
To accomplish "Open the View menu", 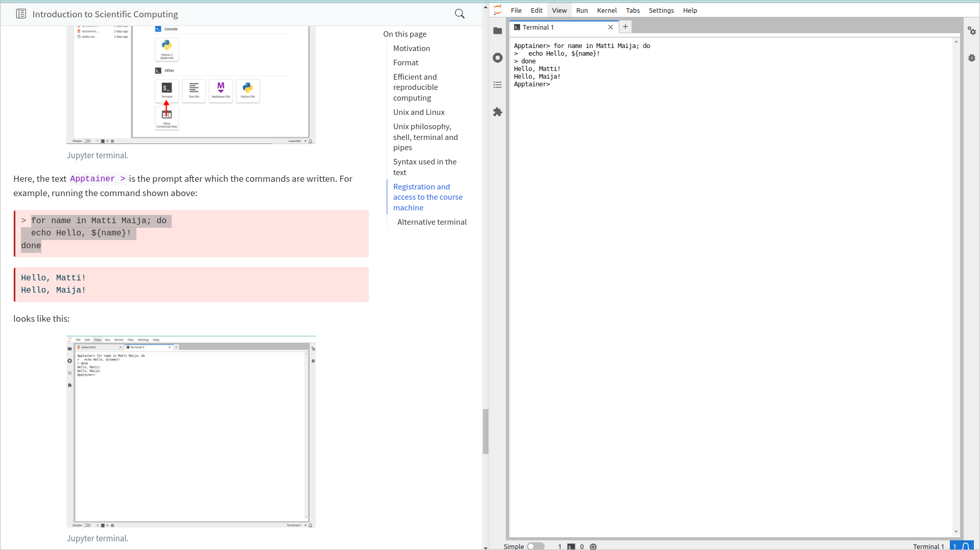I will pos(559,10).
